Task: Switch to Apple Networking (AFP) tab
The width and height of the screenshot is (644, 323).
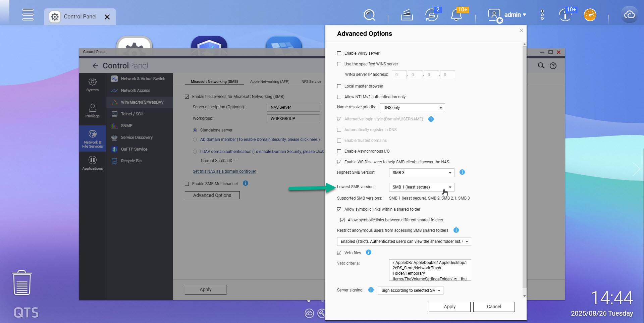Action: (270, 82)
